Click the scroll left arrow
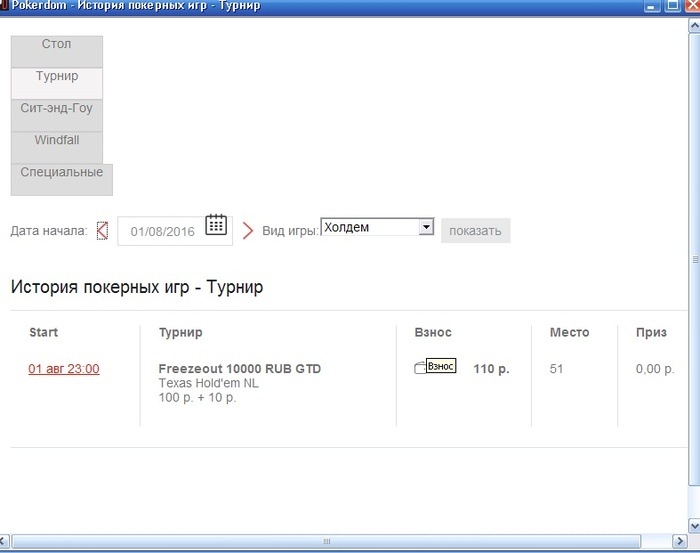The height and width of the screenshot is (553, 700). 4,541
